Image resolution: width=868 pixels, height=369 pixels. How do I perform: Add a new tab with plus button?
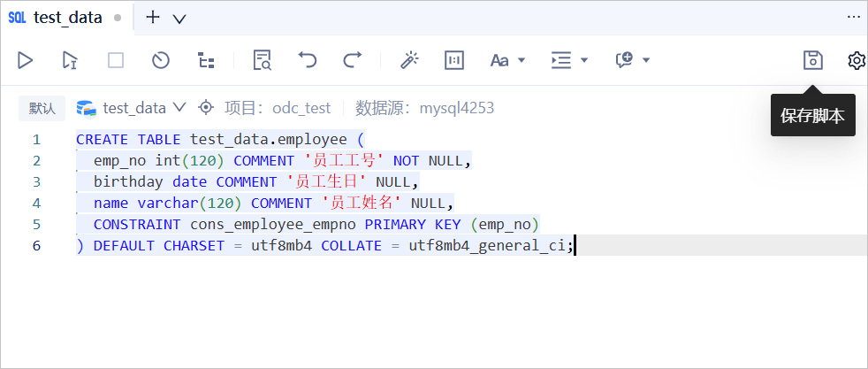click(152, 17)
